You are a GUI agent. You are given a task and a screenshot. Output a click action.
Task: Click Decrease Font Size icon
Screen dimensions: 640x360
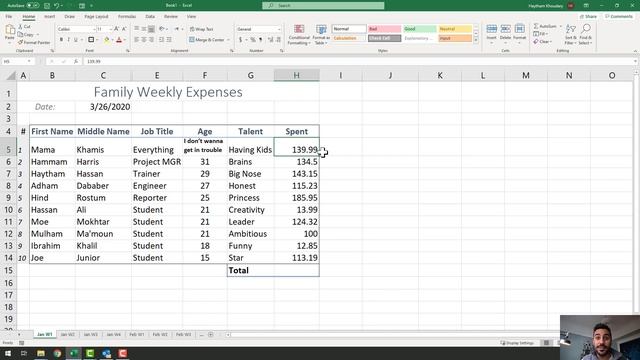pyautogui.click(x=124, y=29)
